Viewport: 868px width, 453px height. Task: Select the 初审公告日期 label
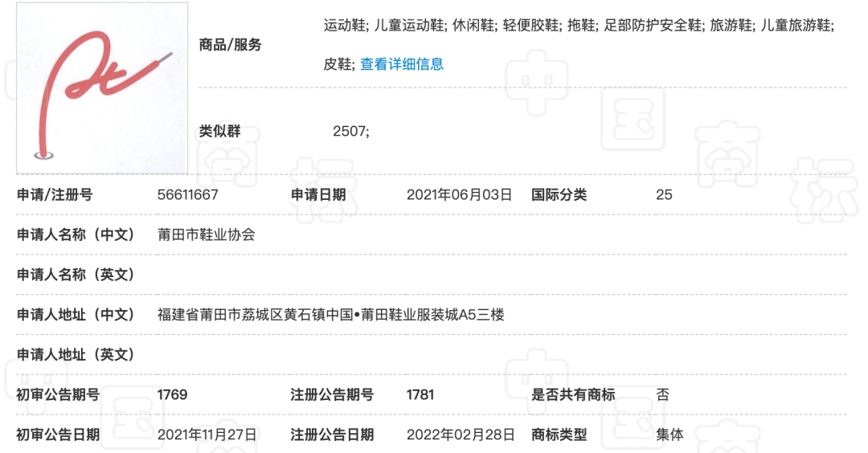pyautogui.click(x=58, y=435)
